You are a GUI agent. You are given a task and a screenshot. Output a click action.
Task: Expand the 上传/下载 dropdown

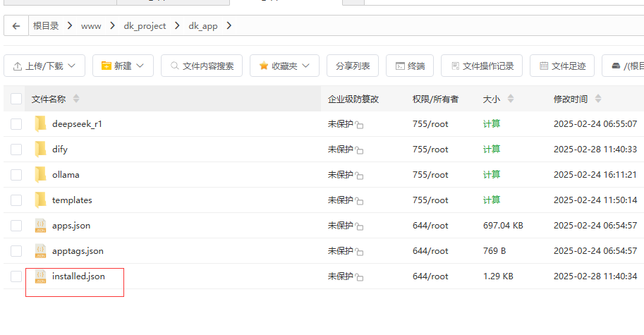(44, 66)
